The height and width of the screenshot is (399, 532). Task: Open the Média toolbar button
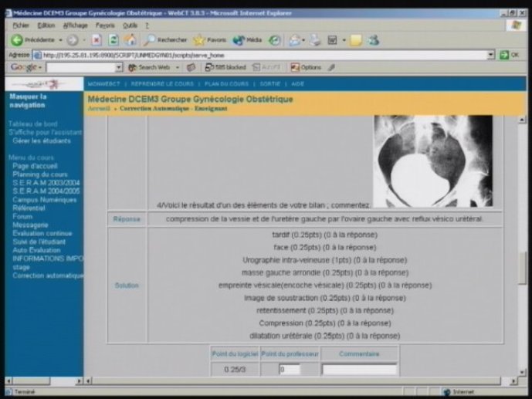point(247,40)
